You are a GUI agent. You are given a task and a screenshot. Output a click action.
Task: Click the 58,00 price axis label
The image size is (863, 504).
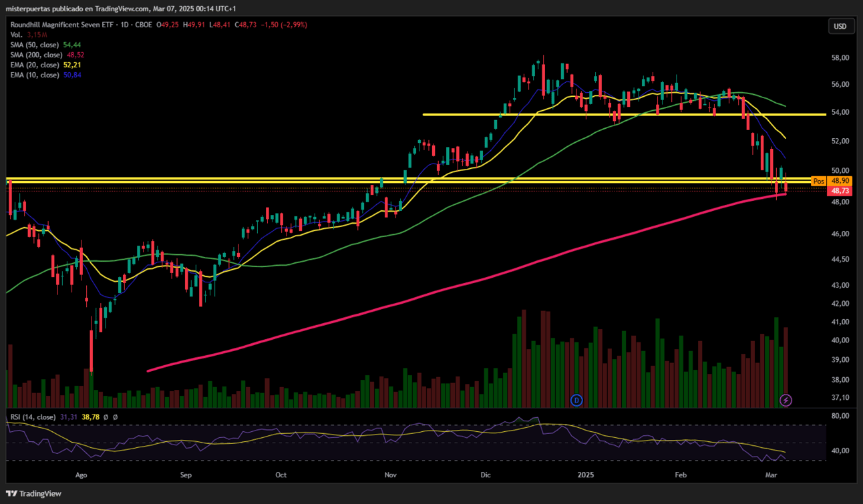840,58
